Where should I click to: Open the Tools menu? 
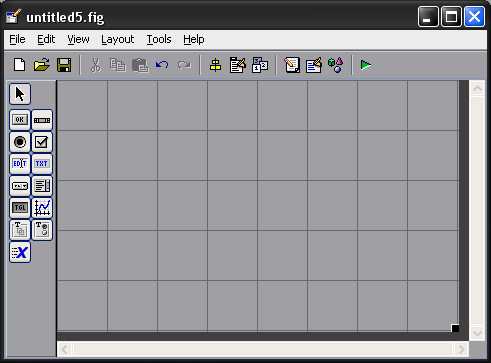click(159, 39)
